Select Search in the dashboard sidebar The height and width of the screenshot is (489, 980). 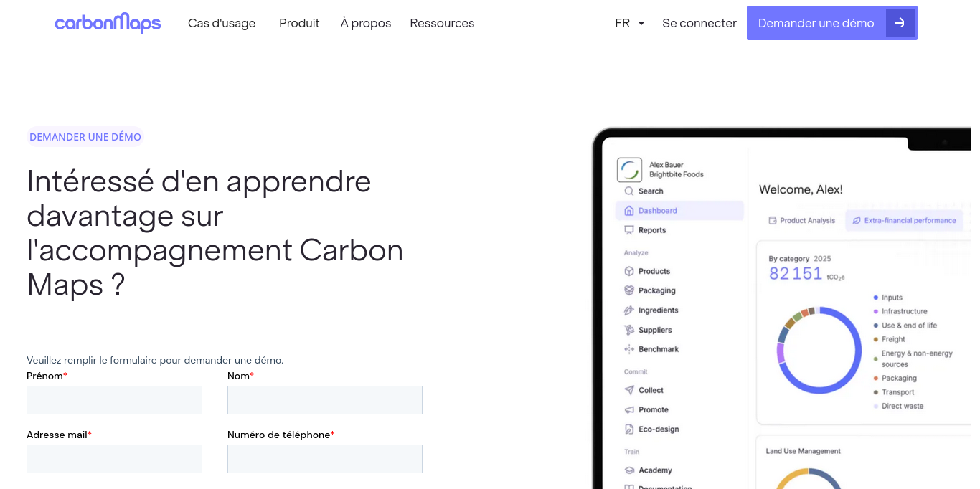click(630, 191)
